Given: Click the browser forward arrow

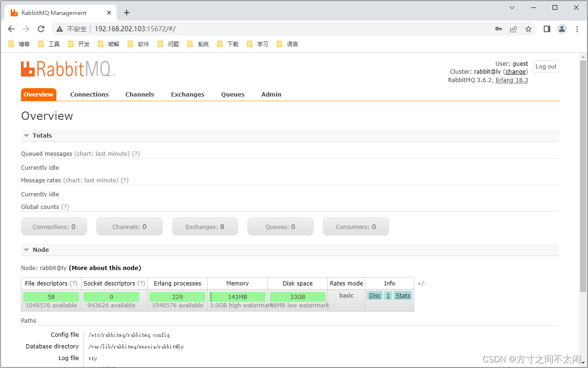Looking at the screenshot, I should pos(26,29).
